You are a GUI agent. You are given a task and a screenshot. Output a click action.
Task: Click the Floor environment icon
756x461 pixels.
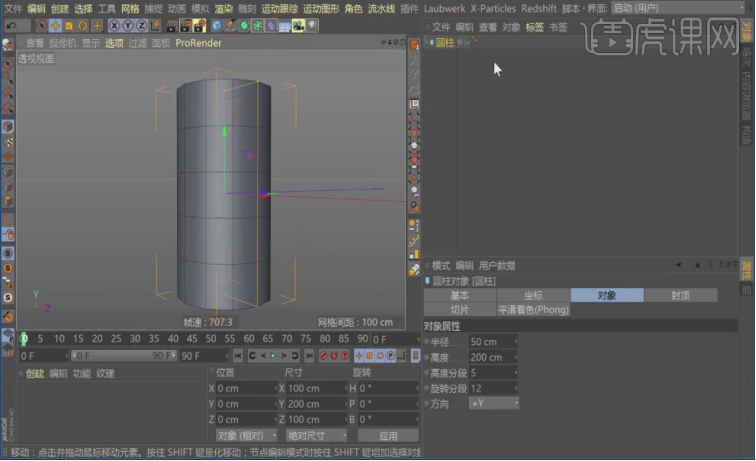pyautogui.click(x=284, y=26)
